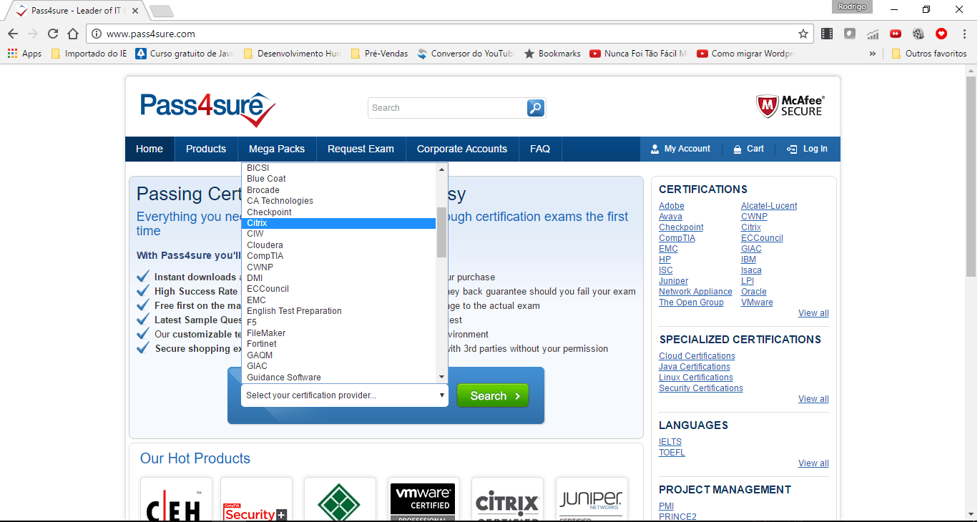
Task: Click the browser forward arrow
Action: 33,34
